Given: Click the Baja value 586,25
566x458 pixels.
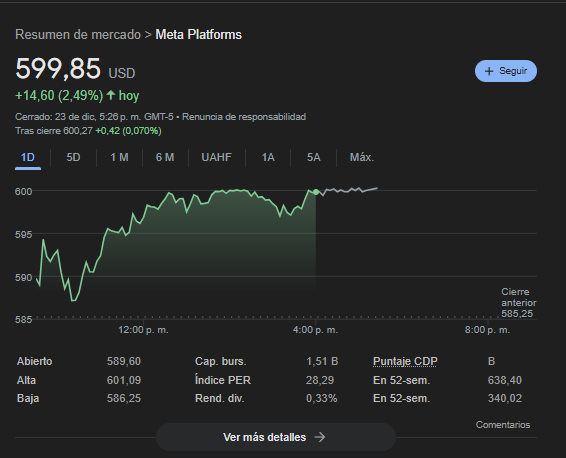Looking at the screenshot, I should coord(124,398).
